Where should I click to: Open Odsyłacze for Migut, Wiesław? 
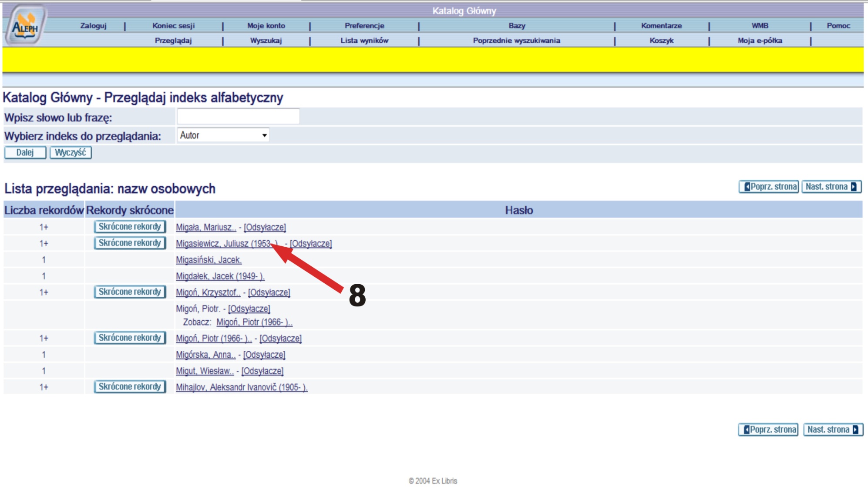coord(262,371)
